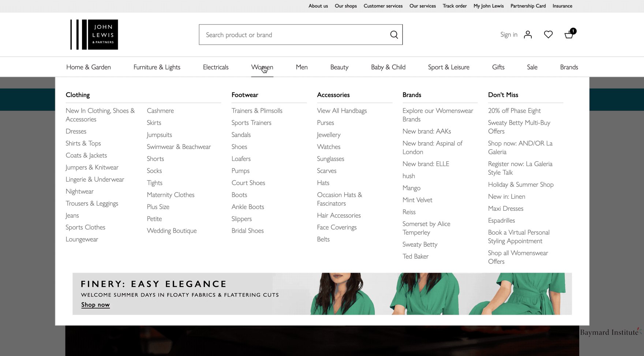644x356 pixels.
Task: Open the wishlist heart icon
Action: tap(548, 34)
